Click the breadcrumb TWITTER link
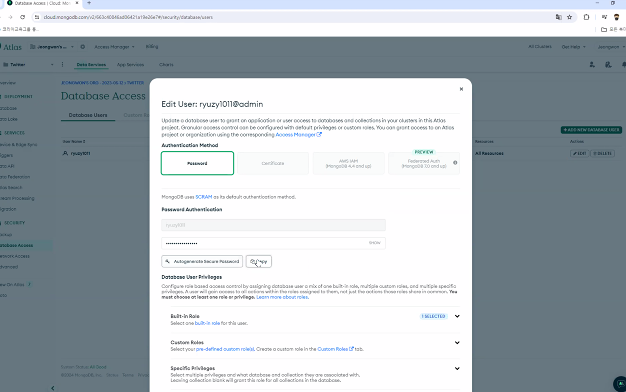The width and height of the screenshot is (626, 392). click(x=135, y=83)
